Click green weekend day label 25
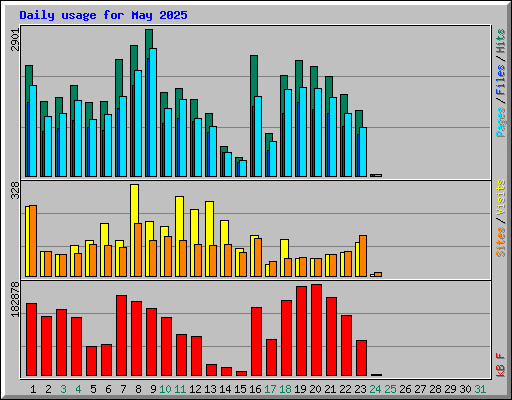 click(x=390, y=389)
